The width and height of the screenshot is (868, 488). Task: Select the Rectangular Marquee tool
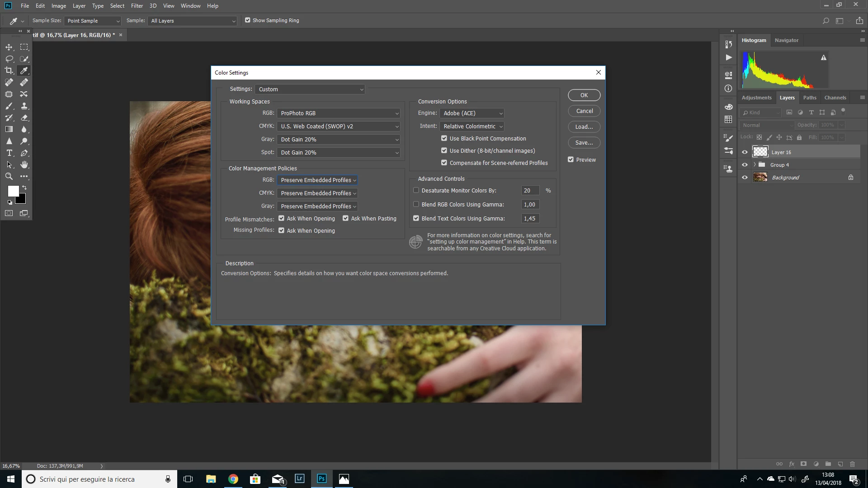24,47
